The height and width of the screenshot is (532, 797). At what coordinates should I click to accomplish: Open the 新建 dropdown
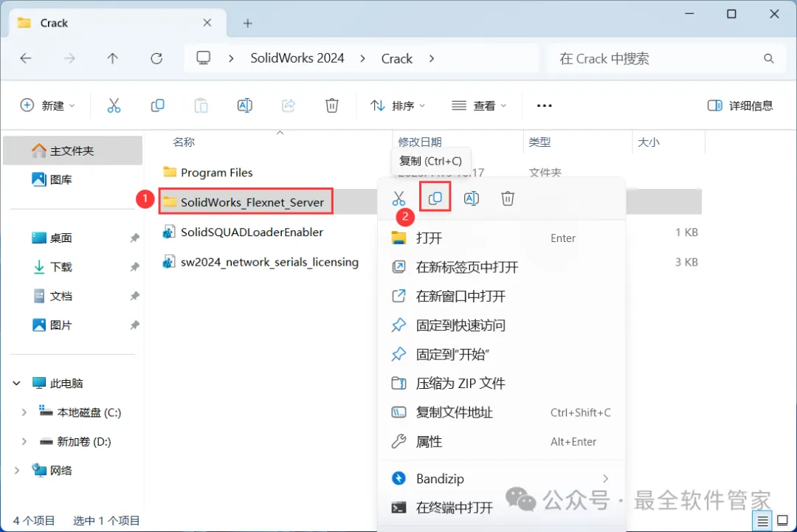point(47,106)
